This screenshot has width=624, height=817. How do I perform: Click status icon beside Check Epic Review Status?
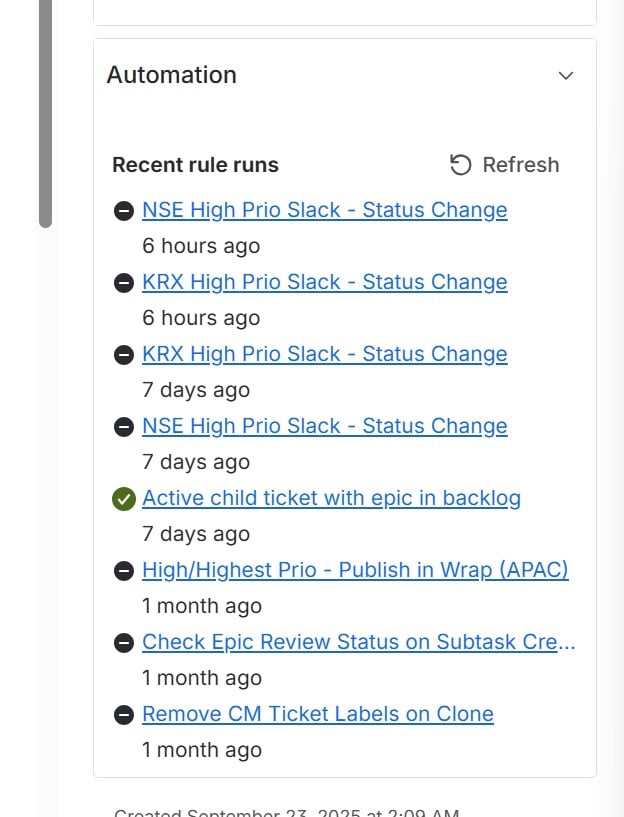coord(123,643)
